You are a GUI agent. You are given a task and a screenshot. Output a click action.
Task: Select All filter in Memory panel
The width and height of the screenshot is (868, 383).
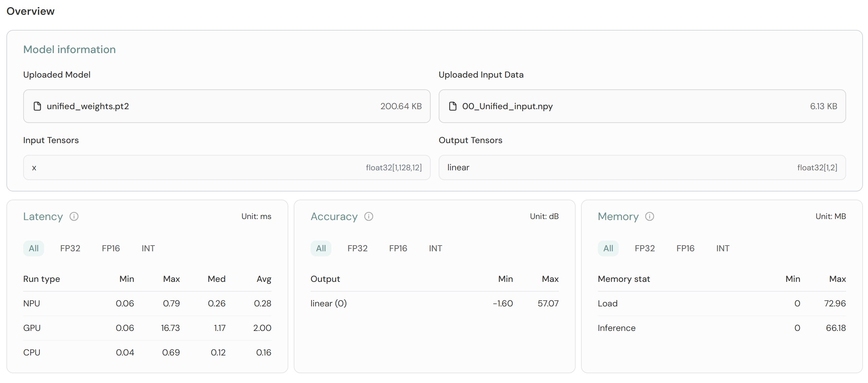[608, 248]
